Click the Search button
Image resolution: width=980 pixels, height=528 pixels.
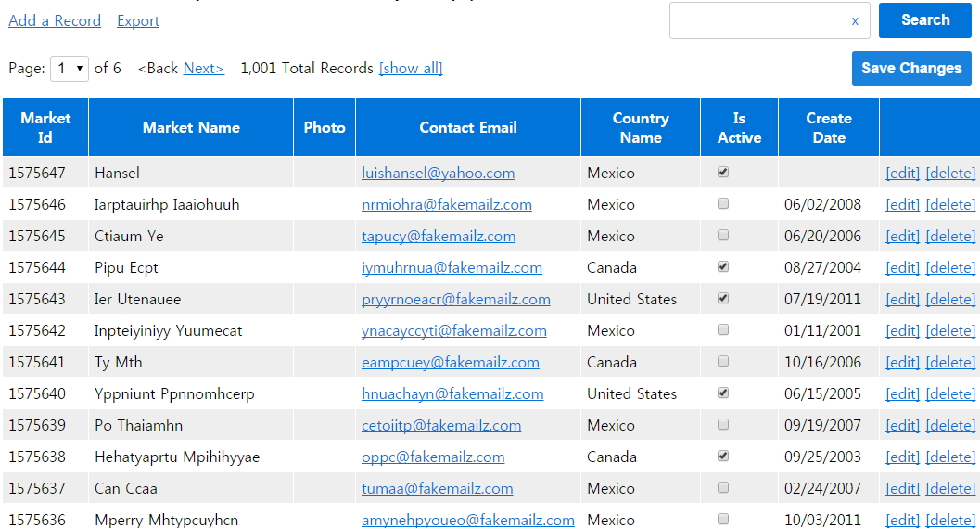tap(925, 20)
